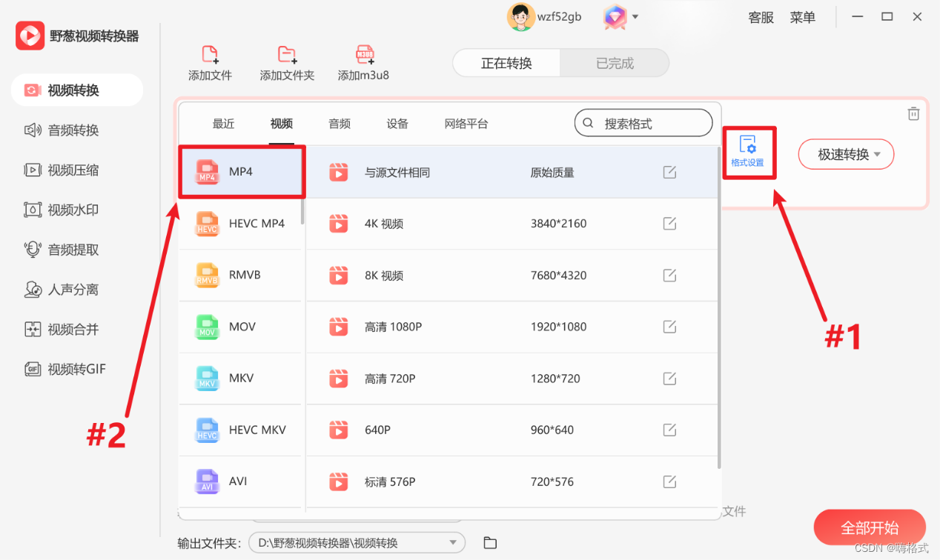The width and height of the screenshot is (940, 560).
Task: Edit the 高清 1080P preset
Action: (x=669, y=327)
